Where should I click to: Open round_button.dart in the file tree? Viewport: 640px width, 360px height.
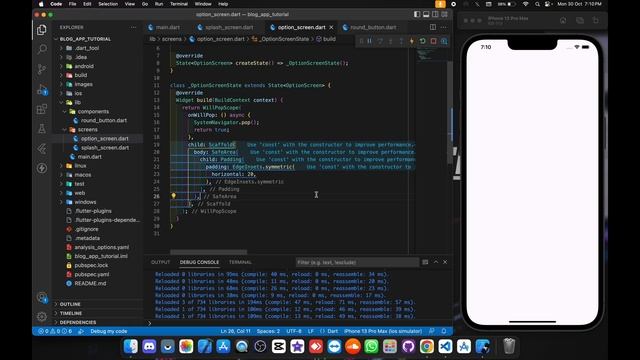coord(104,120)
